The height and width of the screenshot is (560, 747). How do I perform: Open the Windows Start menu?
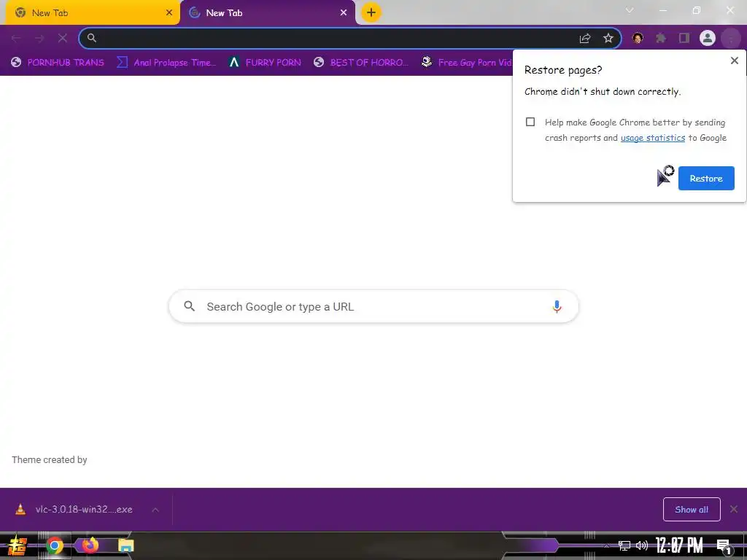tap(18, 545)
